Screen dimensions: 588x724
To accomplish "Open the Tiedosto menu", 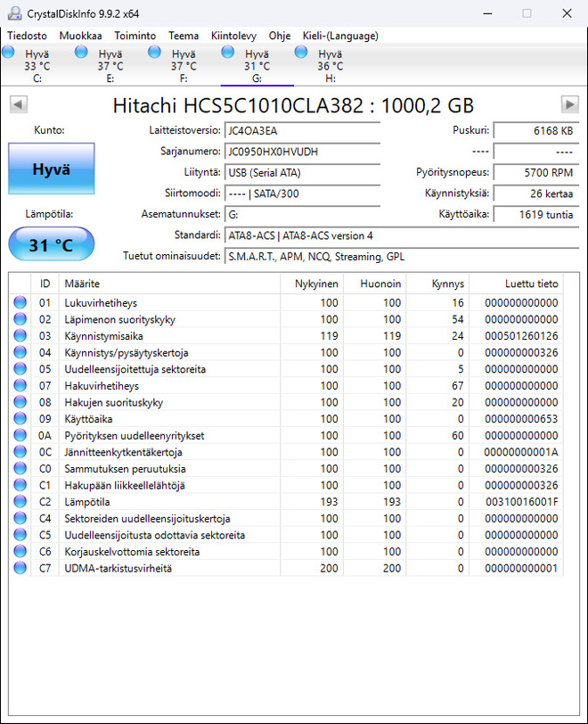I will pyautogui.click(x=28, y=36).
